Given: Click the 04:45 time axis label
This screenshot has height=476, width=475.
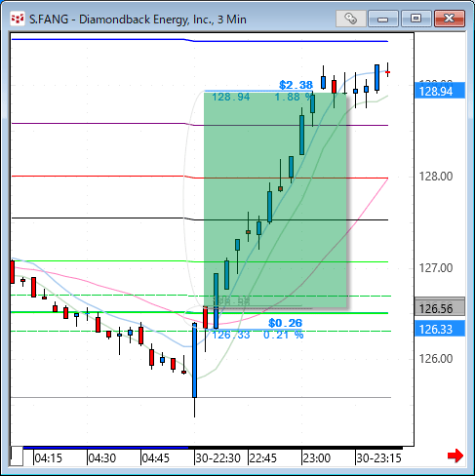Looking at the screenshot, I should (156, 458).
